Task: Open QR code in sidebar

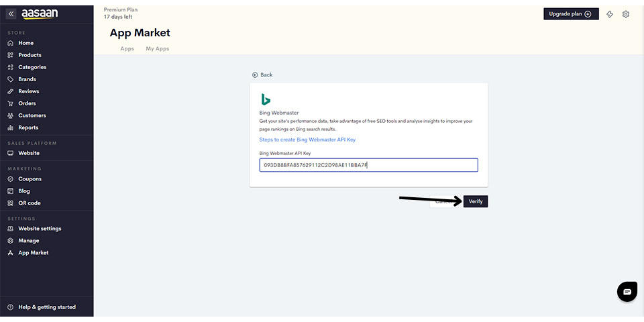Action: click(x=29, y=203)
